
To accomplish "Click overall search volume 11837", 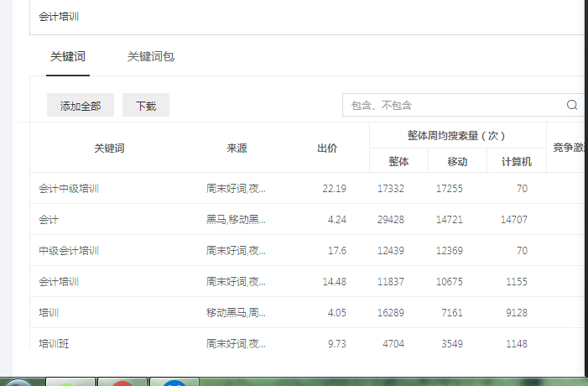I will point(391,282).
